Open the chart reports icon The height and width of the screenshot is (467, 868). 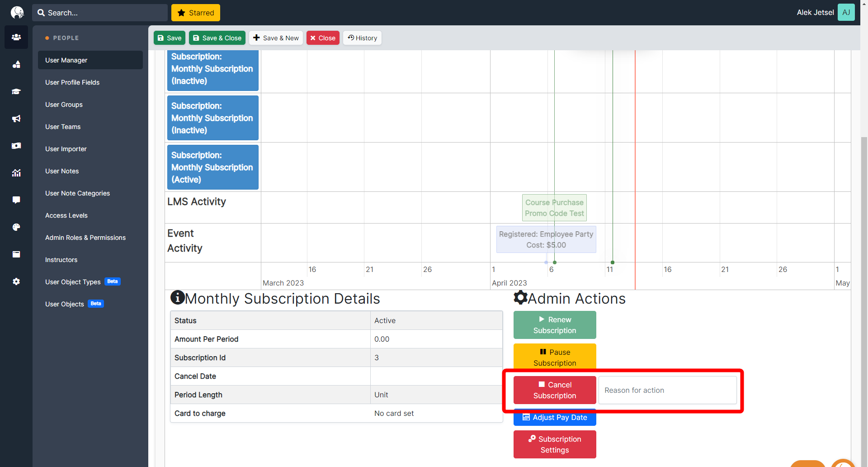(16, 173)
